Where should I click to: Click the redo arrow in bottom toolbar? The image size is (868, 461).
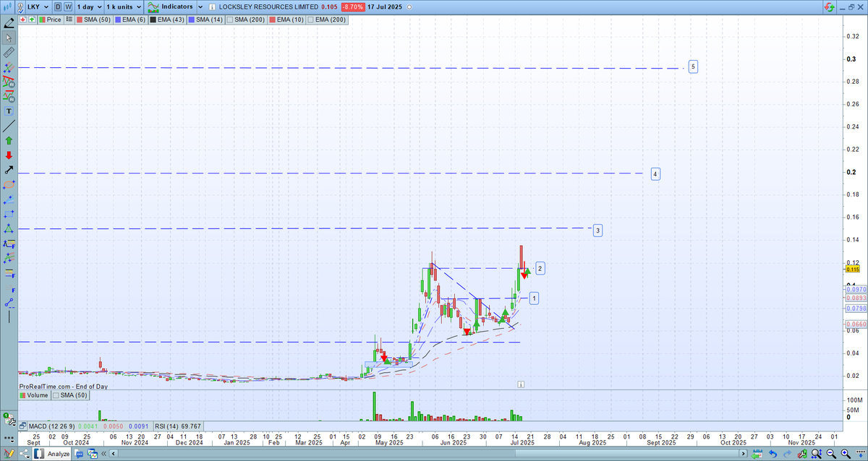(788, 454)
